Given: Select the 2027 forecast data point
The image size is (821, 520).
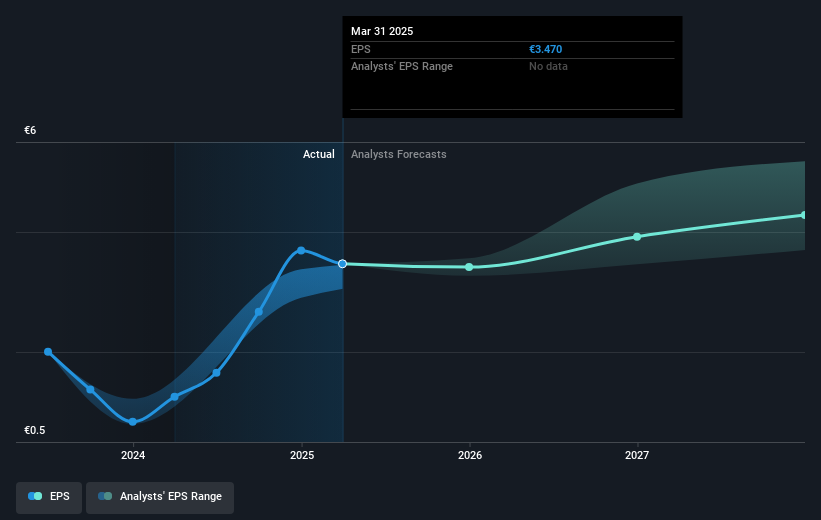Looking at the screenshot, I should 637,237.
